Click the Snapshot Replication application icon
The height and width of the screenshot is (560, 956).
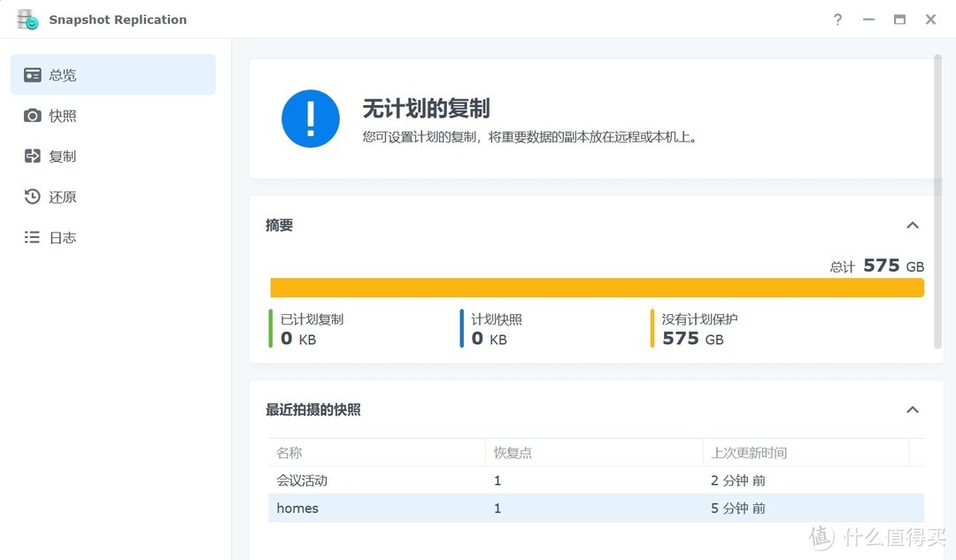click(x=25, y=19)
